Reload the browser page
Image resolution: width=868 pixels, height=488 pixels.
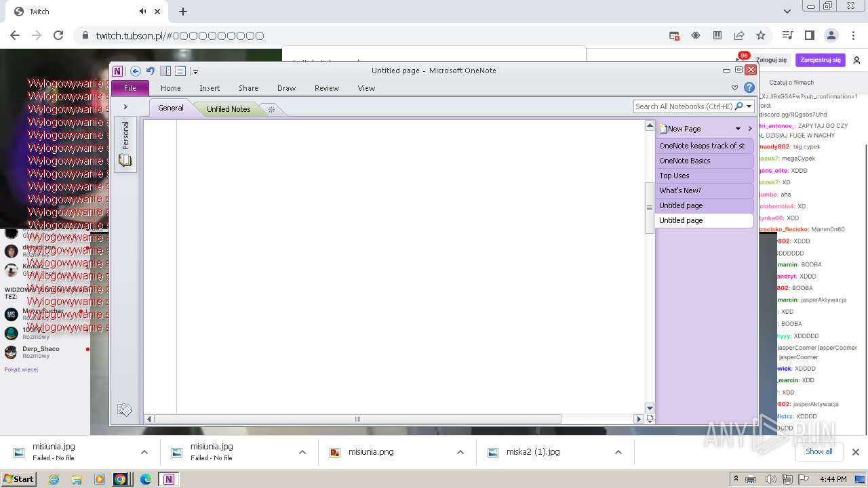58,35
